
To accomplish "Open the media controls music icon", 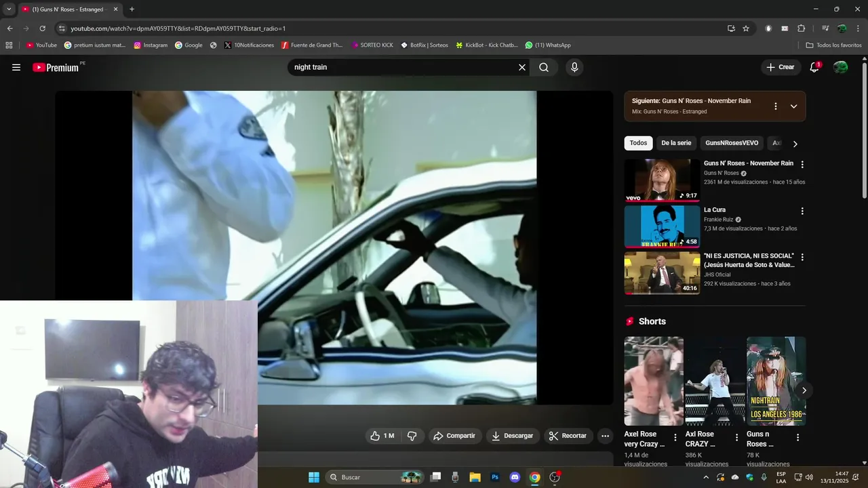I will (x=825, y=28).
